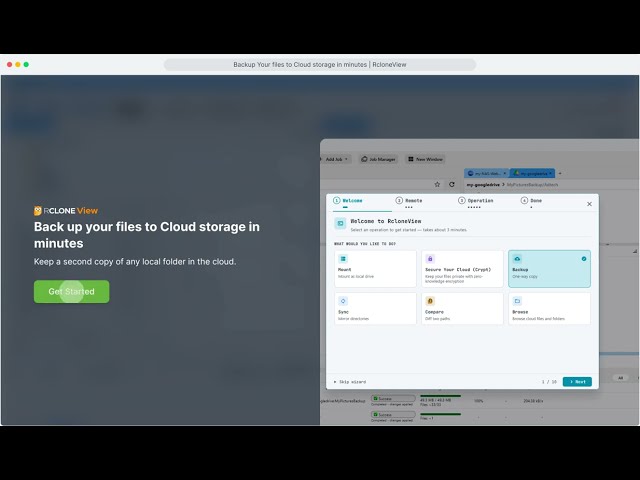The width and height of the screenshot is (640, 480).
Task: Click the Backup card selected checkmark
Action: click(x=584, y=259)
